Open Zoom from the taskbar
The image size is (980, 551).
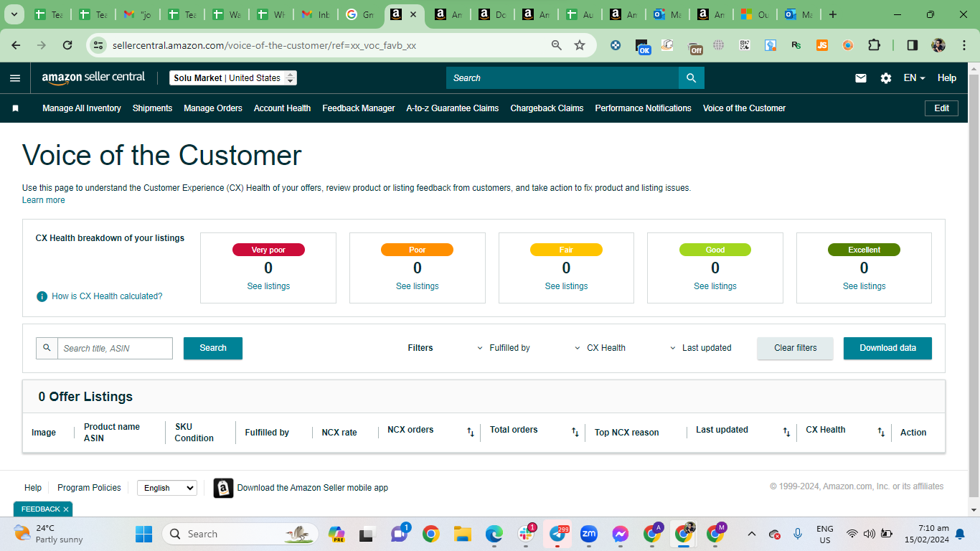[x=589, y=534]
